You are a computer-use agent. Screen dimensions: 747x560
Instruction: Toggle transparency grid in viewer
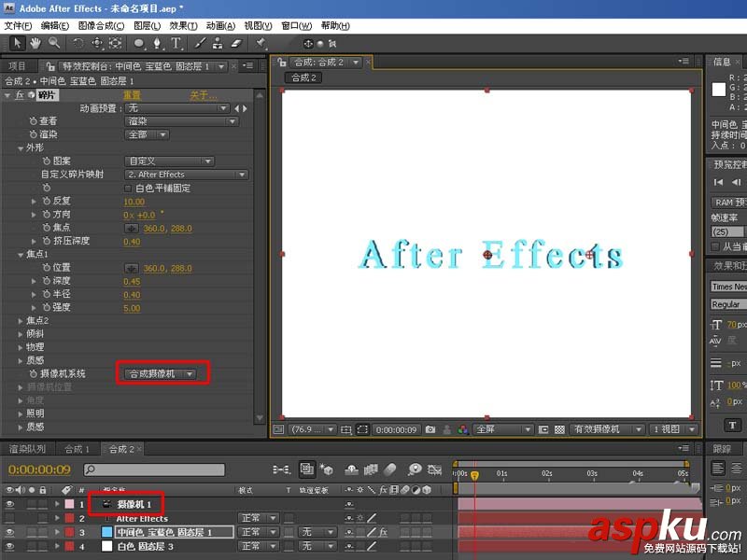pyautogui.click(x=559, y=429)
